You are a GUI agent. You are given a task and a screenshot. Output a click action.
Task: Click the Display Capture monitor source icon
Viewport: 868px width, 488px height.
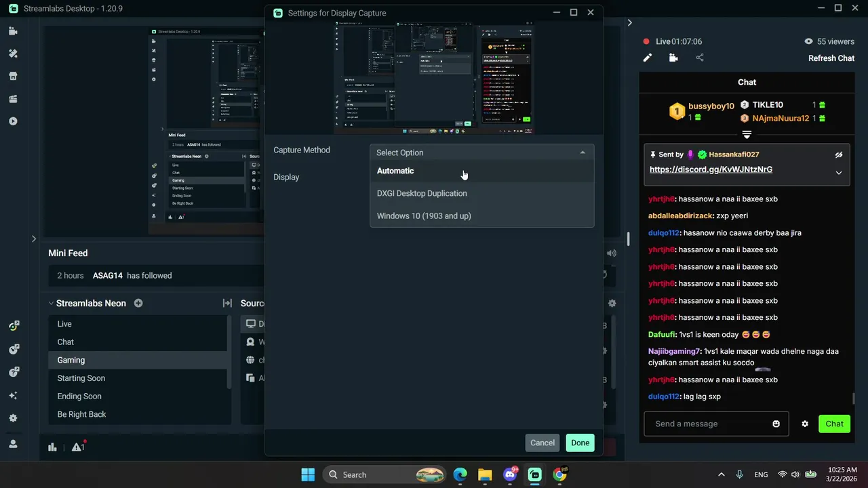coord(251,324)
